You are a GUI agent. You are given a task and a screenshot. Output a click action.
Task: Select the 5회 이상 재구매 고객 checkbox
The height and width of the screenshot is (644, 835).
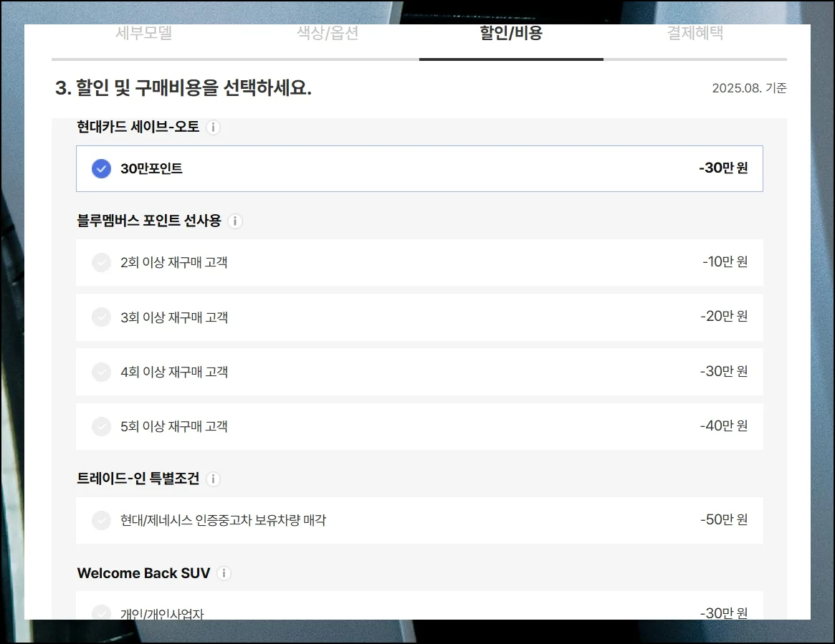click(102, 427)
